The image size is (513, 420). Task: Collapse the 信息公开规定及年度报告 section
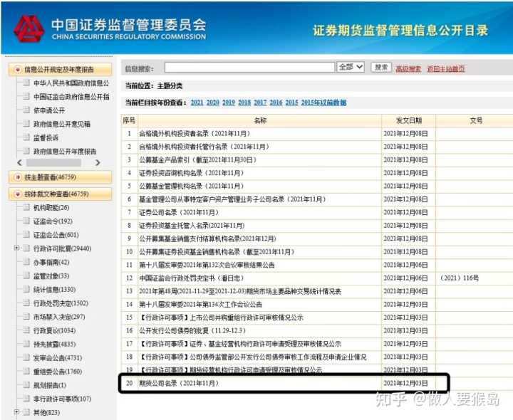(x=17, y=69)
